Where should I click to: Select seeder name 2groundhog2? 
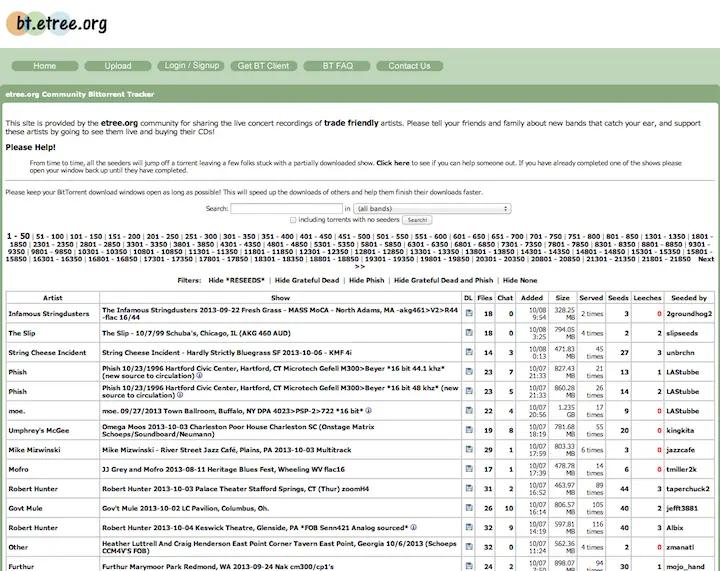689,314
